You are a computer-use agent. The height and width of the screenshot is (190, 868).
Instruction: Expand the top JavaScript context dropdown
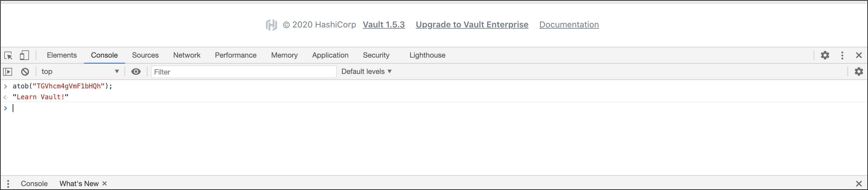click(x=80, y=72)
